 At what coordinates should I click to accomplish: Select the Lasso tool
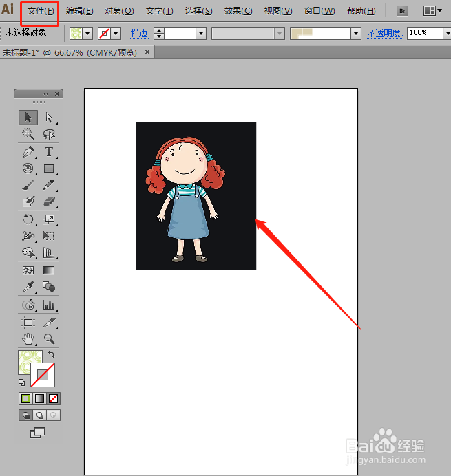(49, 133)
